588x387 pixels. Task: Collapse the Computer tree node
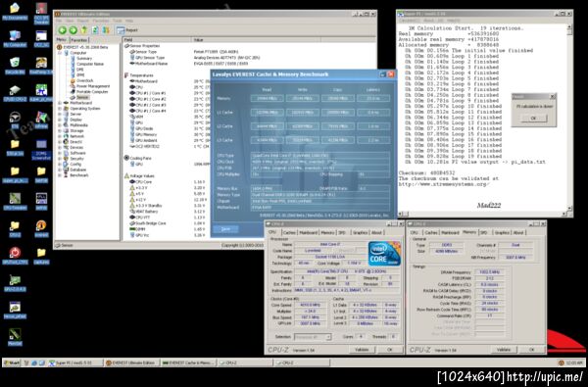pos(60,53)
